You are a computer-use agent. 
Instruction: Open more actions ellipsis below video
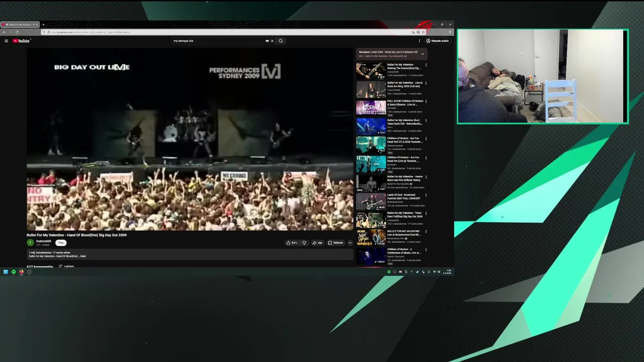point(350,243)
